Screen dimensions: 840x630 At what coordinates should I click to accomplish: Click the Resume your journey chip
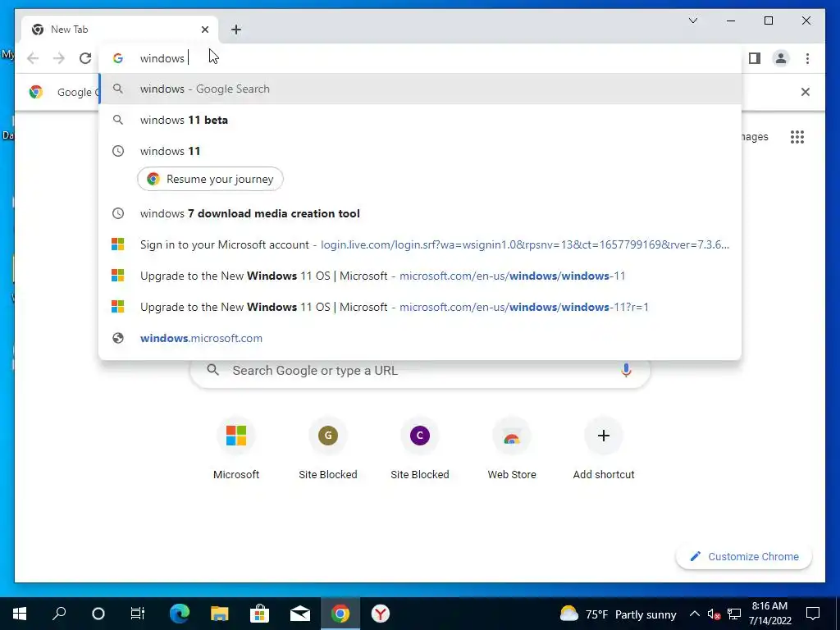click(x=210, y=179)
